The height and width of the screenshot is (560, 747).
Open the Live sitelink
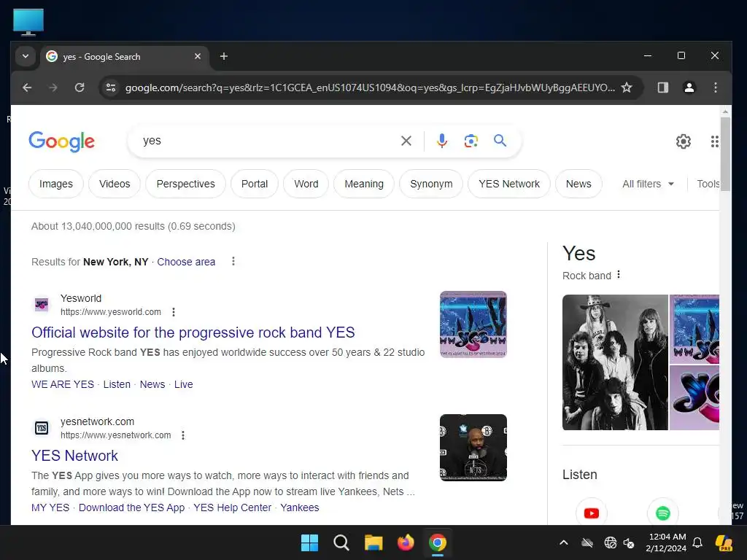tap(183, 384)
